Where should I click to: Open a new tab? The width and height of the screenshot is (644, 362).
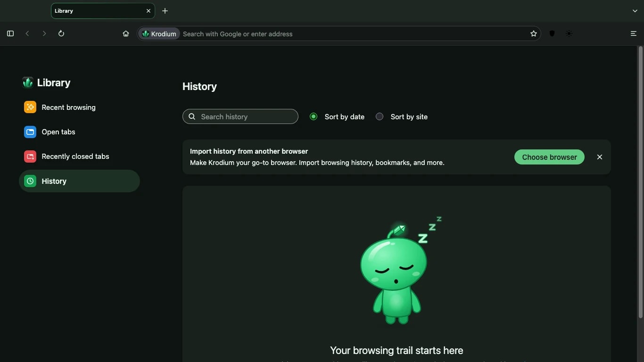coord(165,11)
